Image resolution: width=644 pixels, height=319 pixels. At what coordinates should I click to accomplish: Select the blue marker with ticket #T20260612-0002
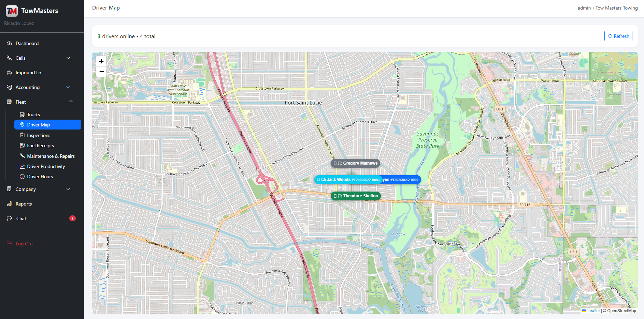tap(402, 180)
